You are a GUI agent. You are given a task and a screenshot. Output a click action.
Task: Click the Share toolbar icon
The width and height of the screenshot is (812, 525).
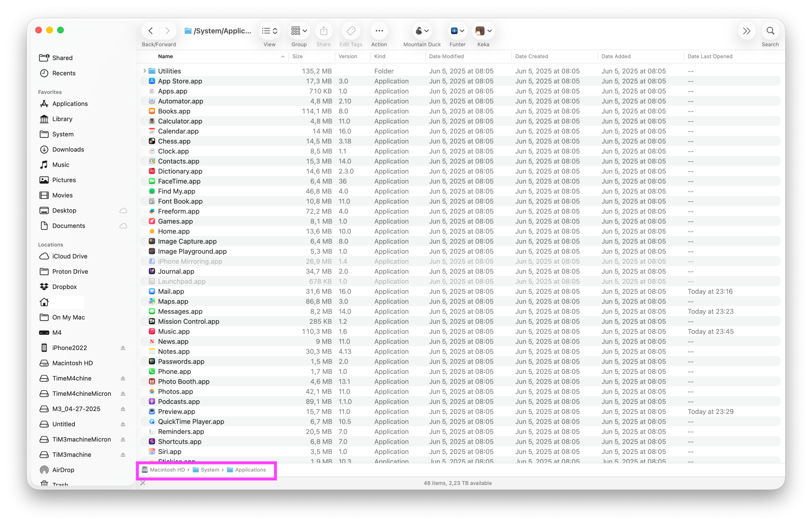[324, 31]
